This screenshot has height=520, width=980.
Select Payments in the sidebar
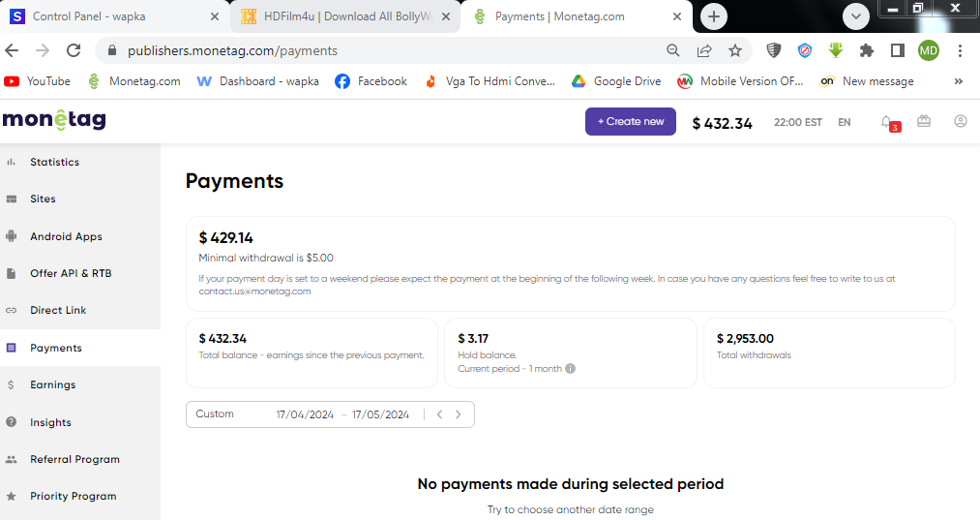tap(80, 348)
